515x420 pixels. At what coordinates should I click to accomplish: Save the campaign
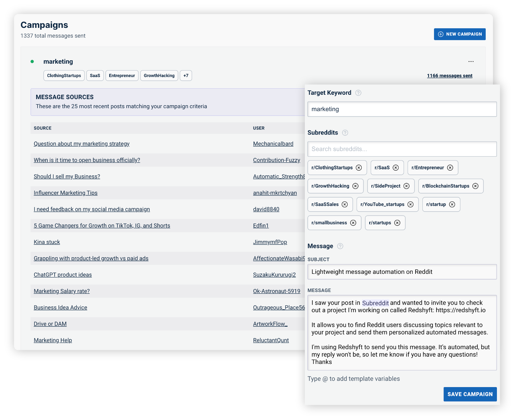(x=470, y=394)
